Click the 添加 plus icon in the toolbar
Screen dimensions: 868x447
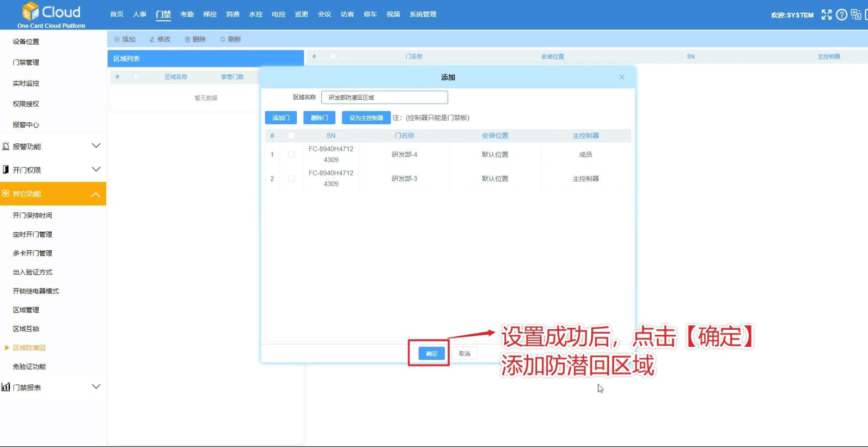117,39
